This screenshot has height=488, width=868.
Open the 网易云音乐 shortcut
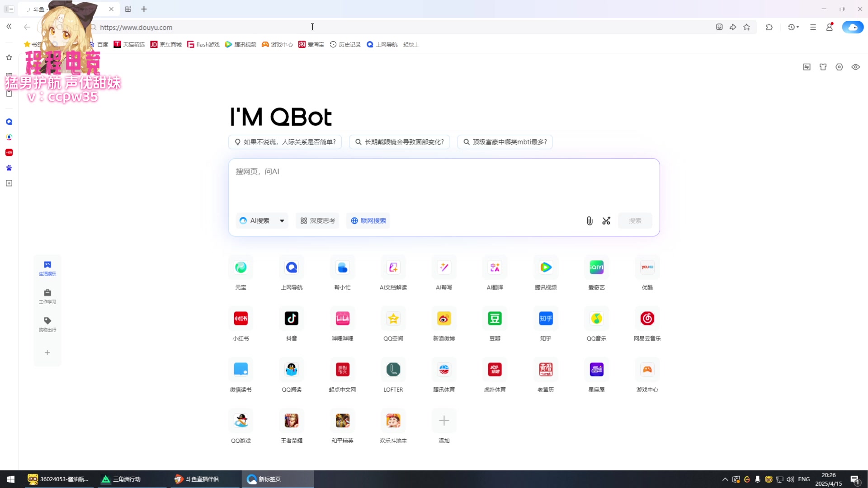[647, 319]
